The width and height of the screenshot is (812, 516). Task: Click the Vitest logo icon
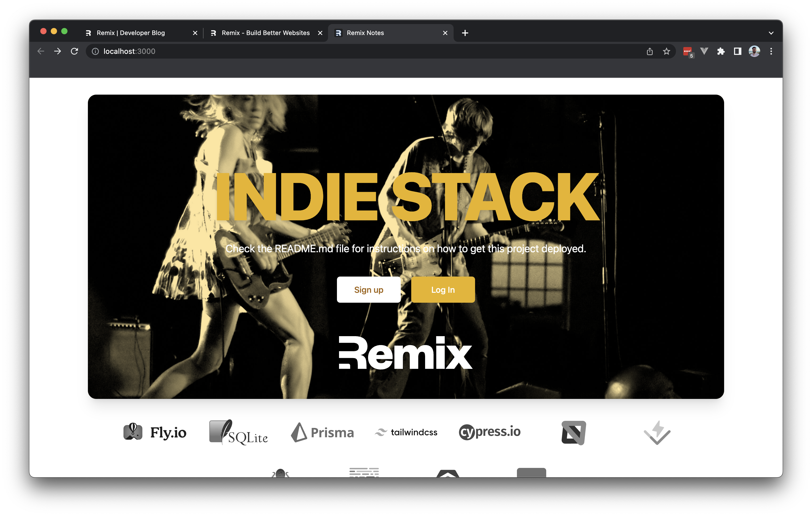tap(657, 432)
